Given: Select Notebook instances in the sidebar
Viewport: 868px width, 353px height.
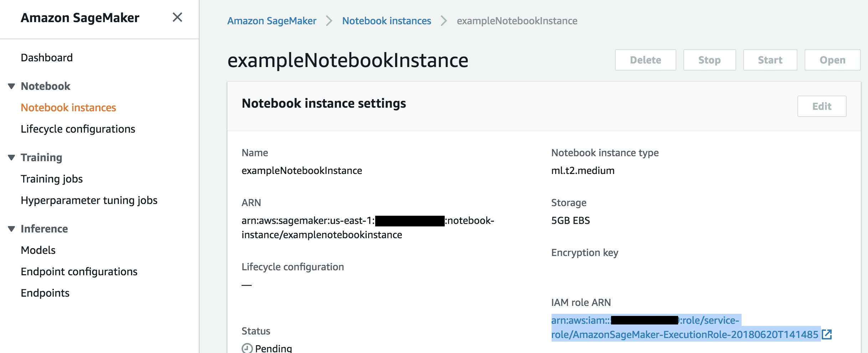Looking at the screenshot, I should tap(68, 107).
